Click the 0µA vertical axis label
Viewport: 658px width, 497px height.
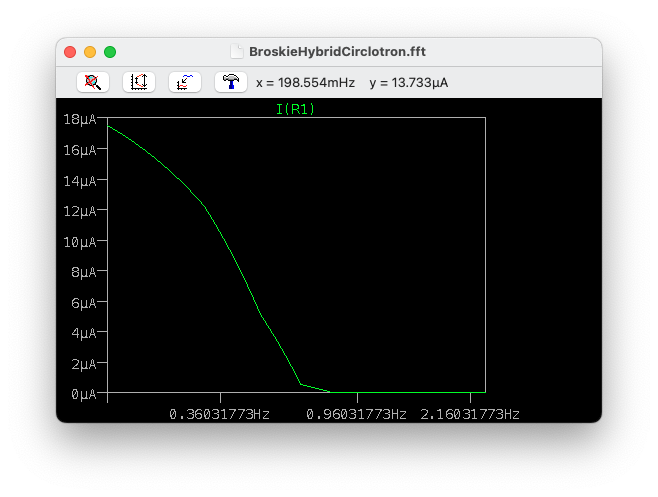pyautogui.click(x=84, y=394)
